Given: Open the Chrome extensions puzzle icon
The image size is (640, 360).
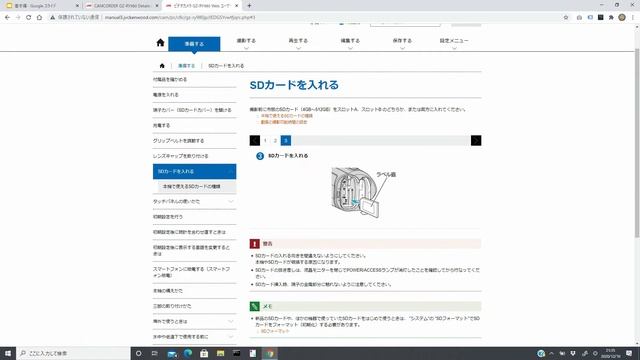Looking at the screenshot, I should point(611,18).
